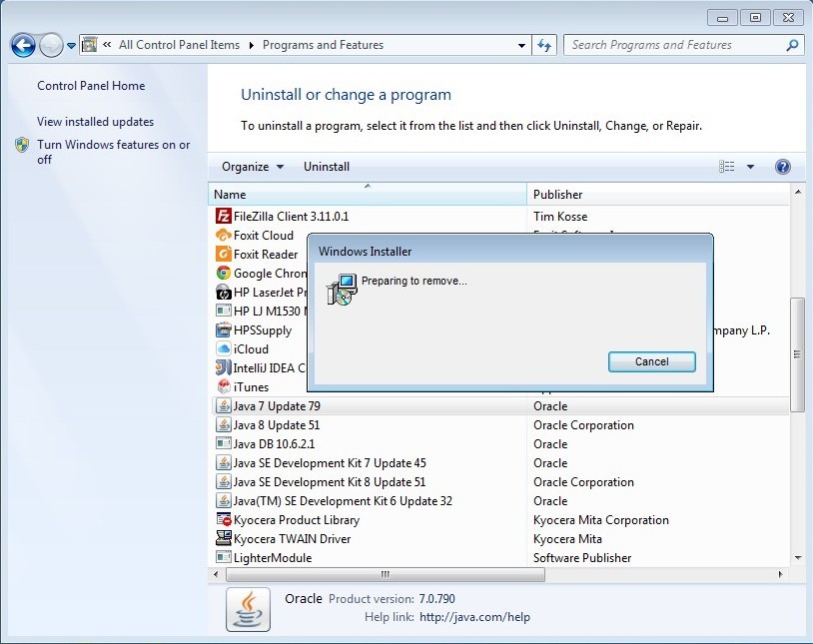Open View installed updates link

(x=95, y=122)
